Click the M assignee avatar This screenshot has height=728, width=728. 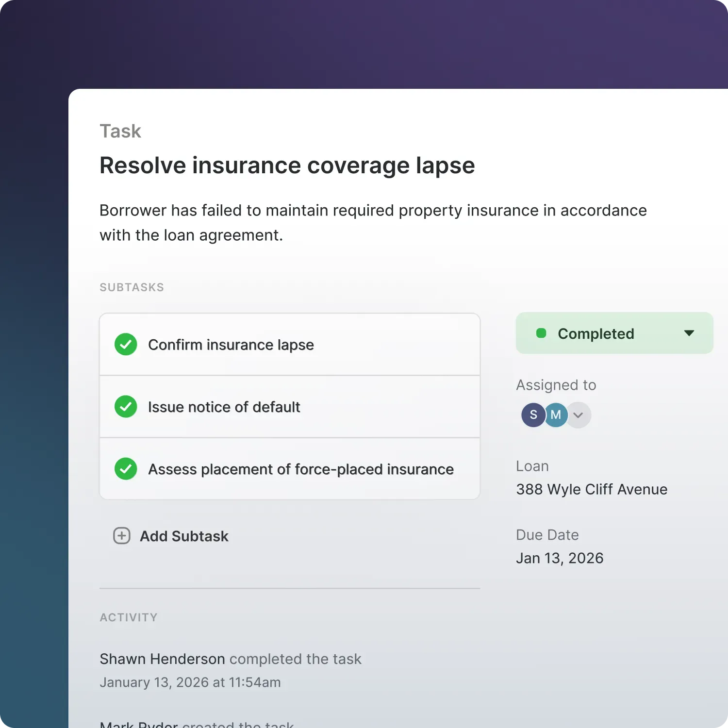pos(557,415)
